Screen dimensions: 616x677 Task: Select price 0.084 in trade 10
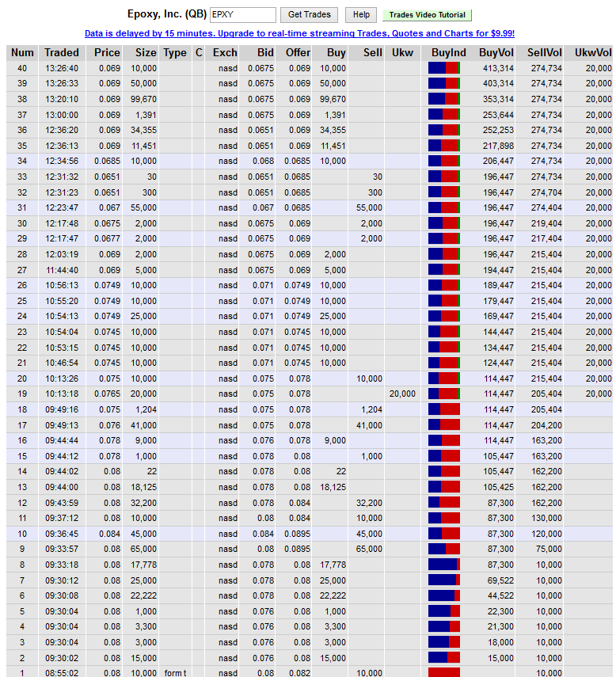click(x=109, y=534)
